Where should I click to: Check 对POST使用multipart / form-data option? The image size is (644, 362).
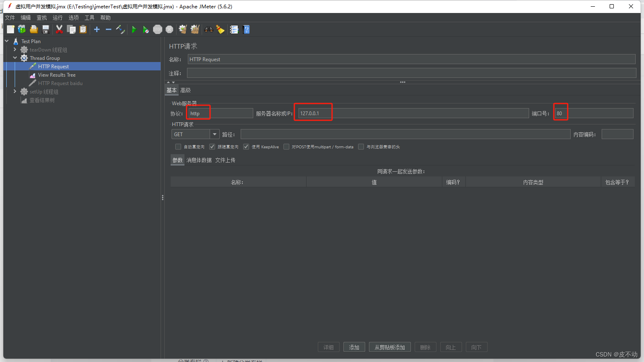click(286, 147)
